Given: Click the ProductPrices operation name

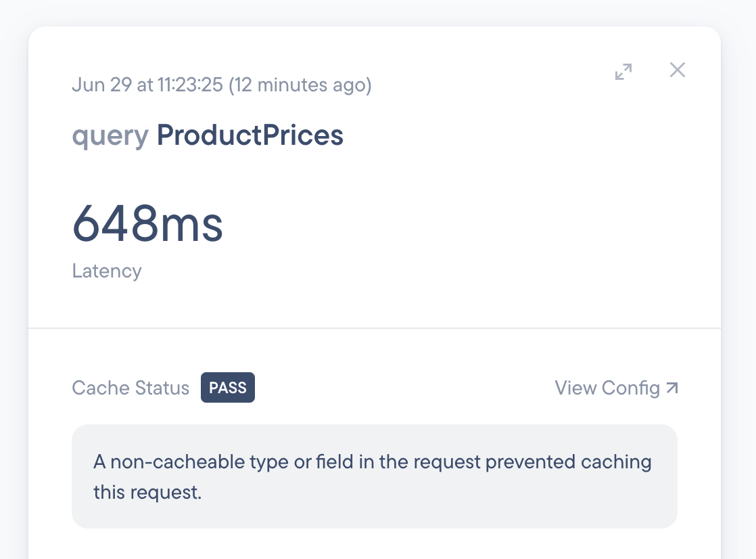Looking at the screenshot, I should pos(250,135).
